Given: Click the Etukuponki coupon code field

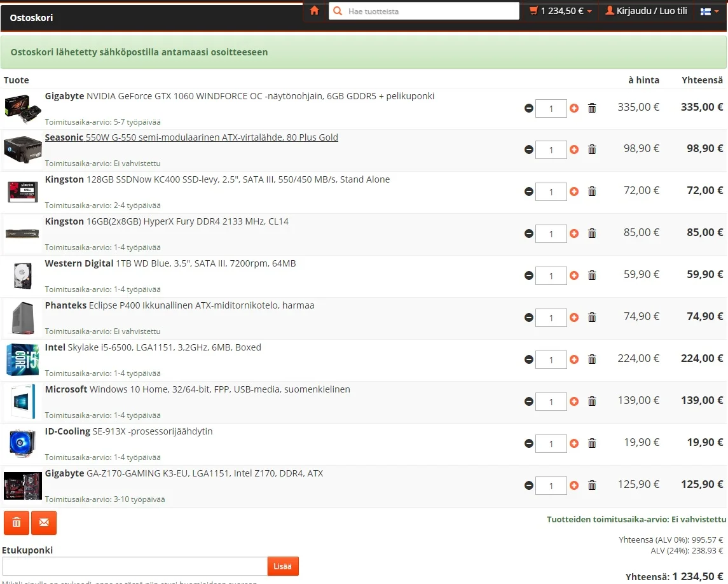Looking at the screenshot, I should pyautogui.click(x=134, y=566).
